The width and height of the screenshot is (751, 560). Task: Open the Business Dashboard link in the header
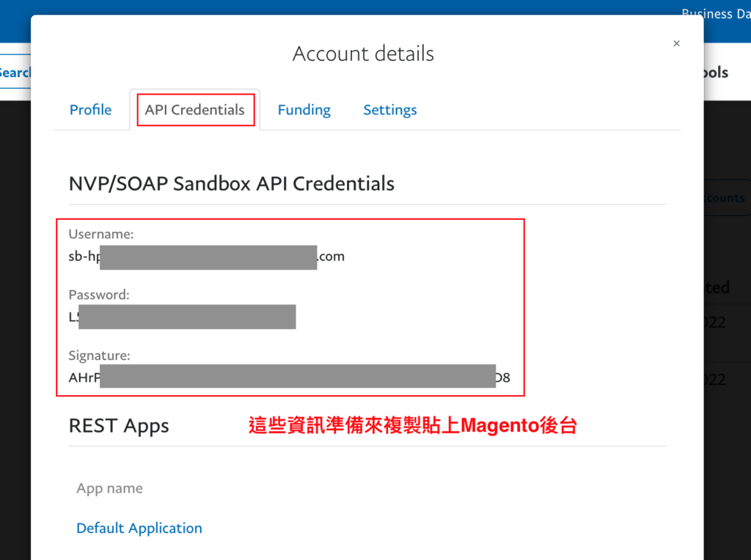pyautogui.click(x=716, y=13)
